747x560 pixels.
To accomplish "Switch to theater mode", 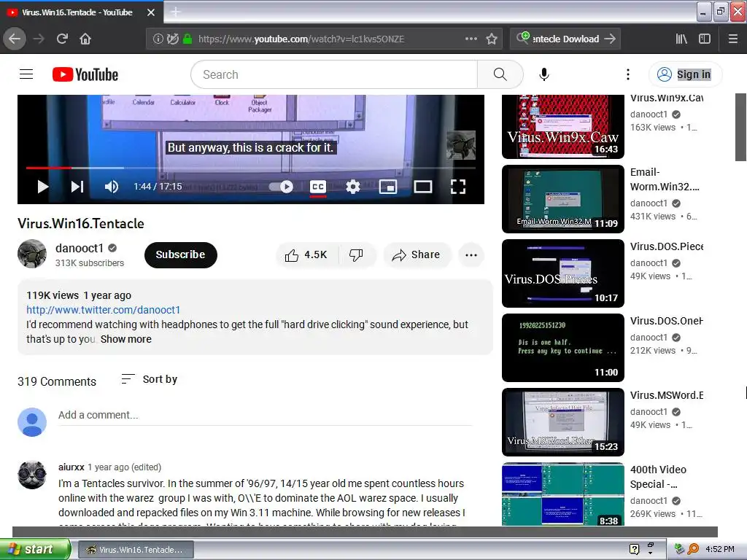I will pyautogui.click(x=422, y=187).
